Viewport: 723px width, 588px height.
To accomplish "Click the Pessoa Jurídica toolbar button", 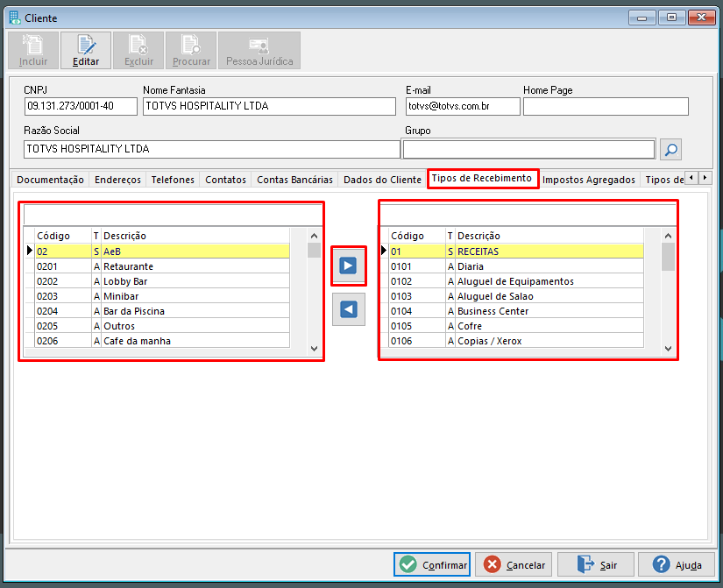I will point(259,50).
